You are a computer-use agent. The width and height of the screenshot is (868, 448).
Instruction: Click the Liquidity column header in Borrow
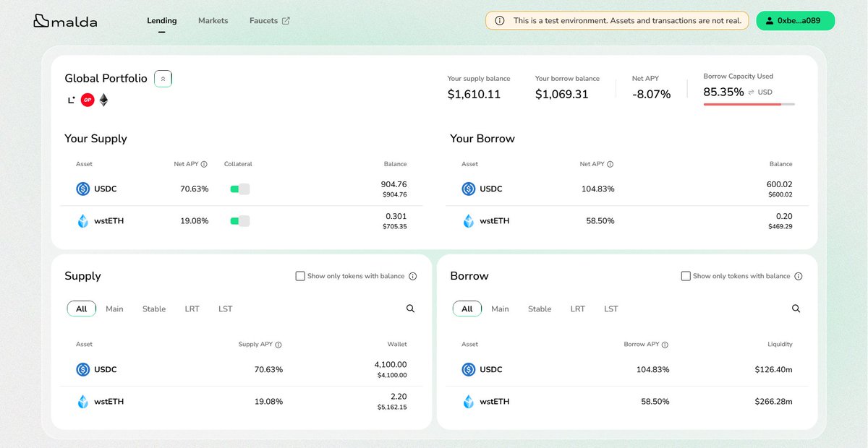pos(780,345)
